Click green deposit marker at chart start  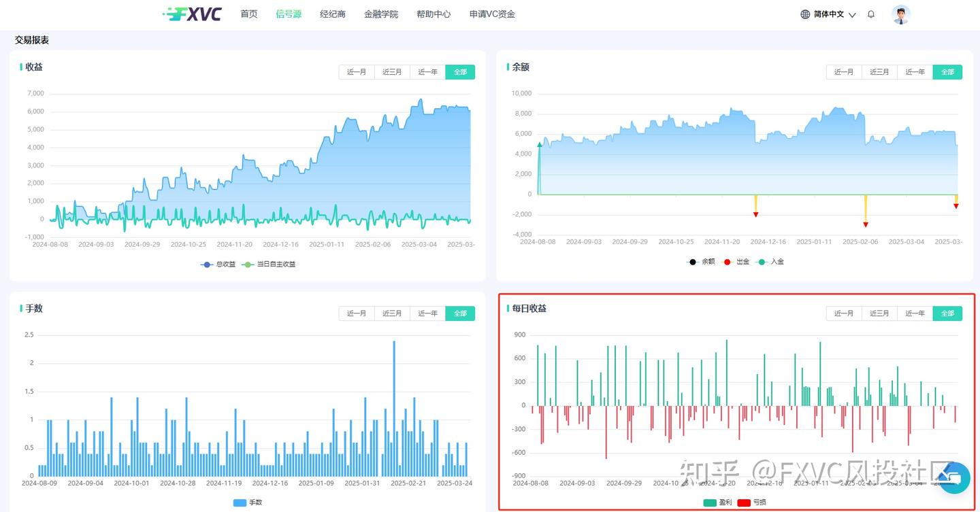(x=540, y=145)
